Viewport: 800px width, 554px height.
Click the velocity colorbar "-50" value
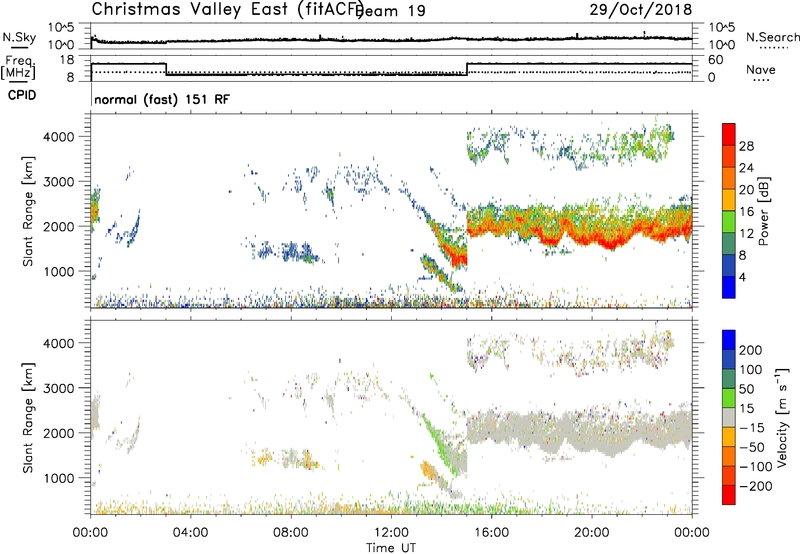(751, 447)
